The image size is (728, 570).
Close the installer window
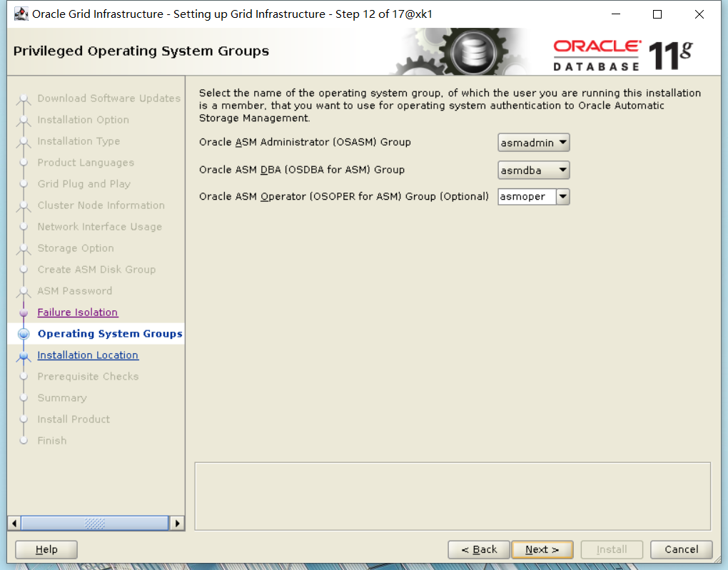[699, 14]
